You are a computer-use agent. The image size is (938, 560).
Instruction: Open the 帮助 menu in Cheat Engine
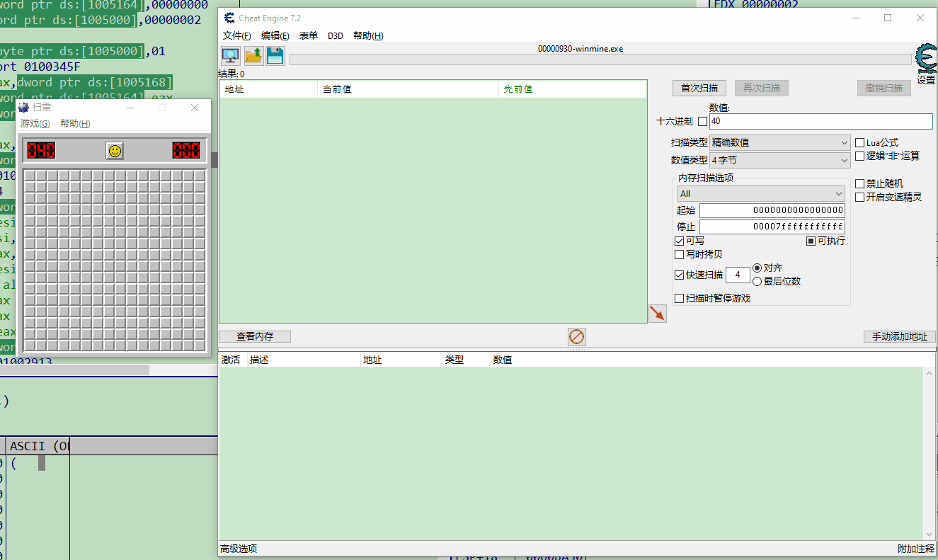coord(368,36)
